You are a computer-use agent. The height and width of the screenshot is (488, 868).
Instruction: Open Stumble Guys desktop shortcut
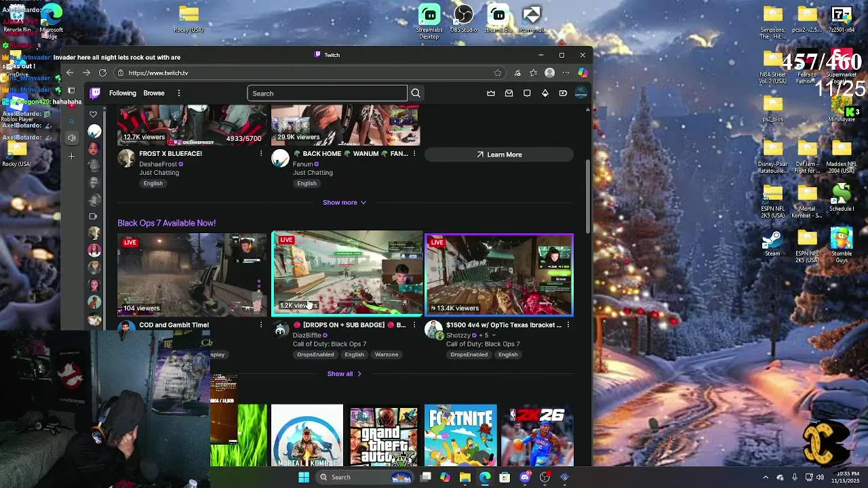click(842, 245)
